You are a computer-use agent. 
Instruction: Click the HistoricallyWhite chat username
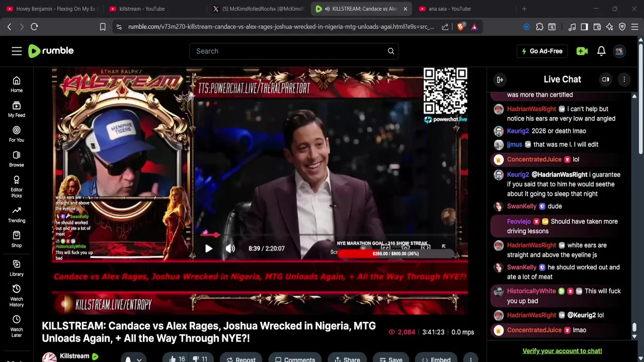click(x=531, y=291)
